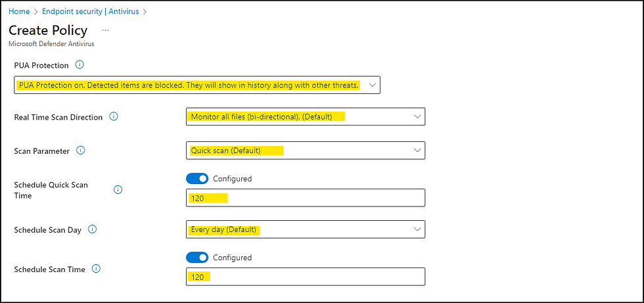The image size is (644, 303).
Task: Open the ellipsis menu beside Create Policy
Action: pos(106,30)
